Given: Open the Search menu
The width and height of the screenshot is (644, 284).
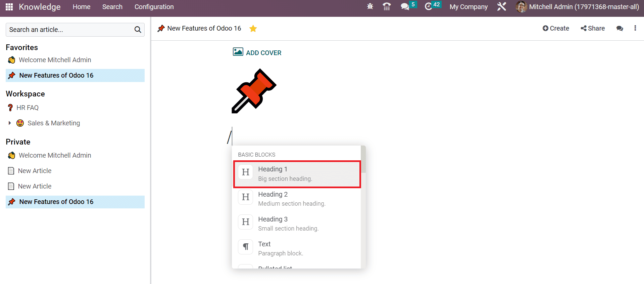Looking at the screenshot, I should [x=112, y=7].
